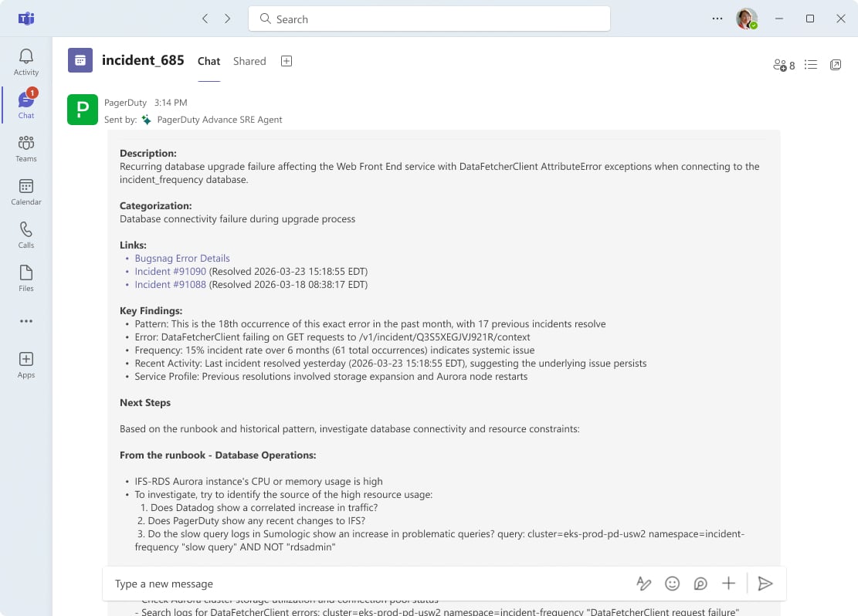
Task: Open the Incident #91090 link
Action: [170, 272]
